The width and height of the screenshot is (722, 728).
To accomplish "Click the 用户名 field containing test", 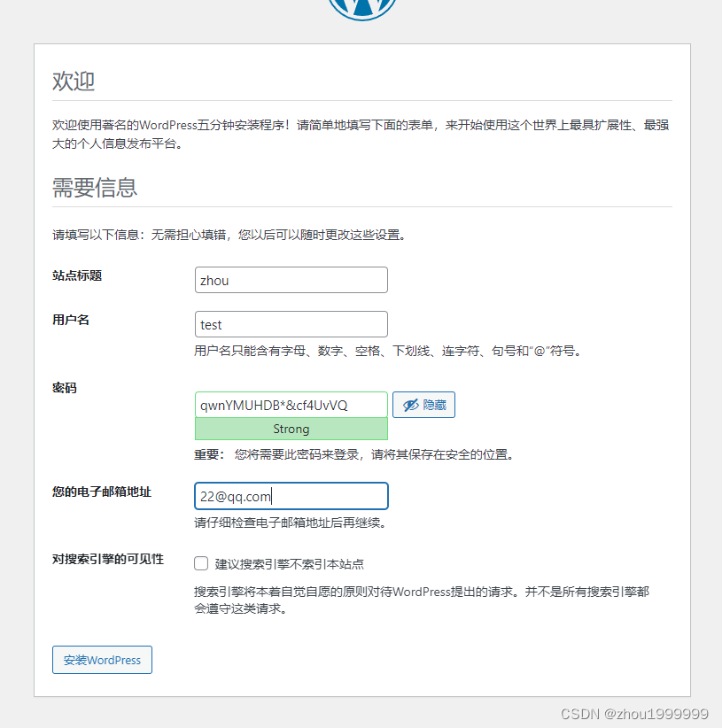I will pyautogui.click(x=291, y=324).
